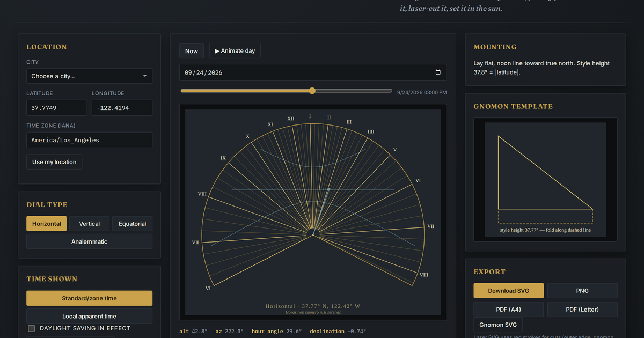
Task: Click the date field showing 09/24/2026
Action: (313, 72)
